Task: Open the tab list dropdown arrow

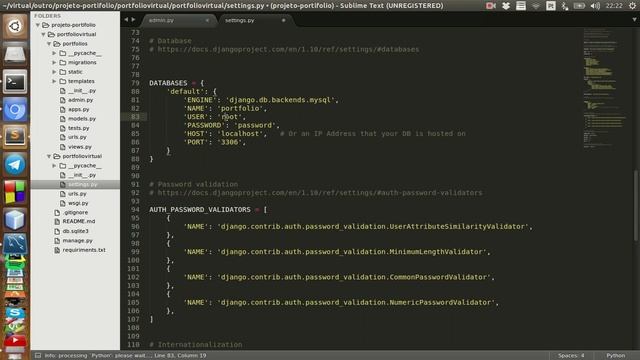Action: click(634, 20)
